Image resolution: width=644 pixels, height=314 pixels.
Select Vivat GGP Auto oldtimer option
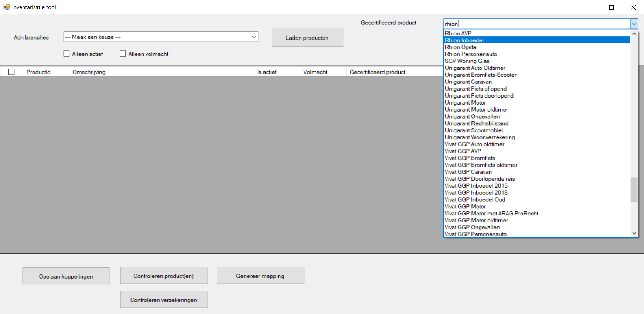coord(537,144)
